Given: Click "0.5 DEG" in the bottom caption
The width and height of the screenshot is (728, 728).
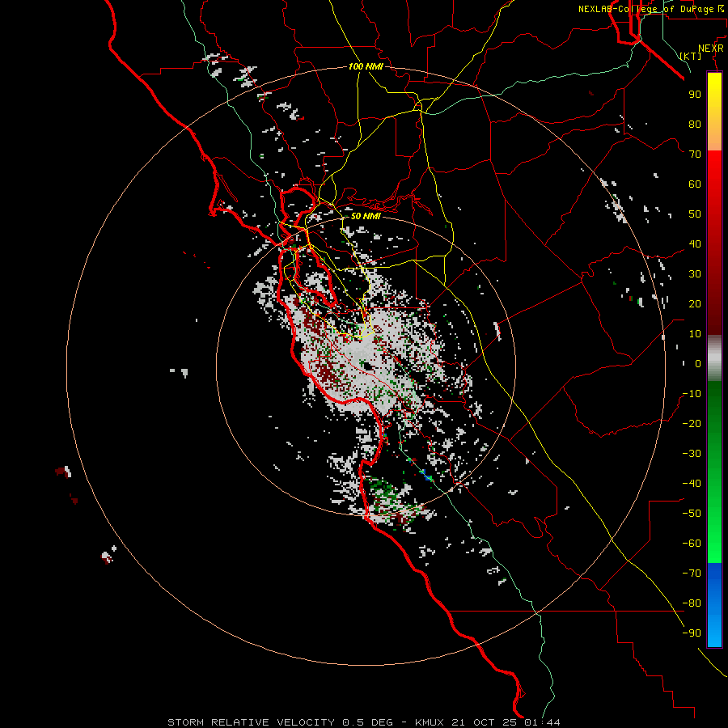Looking at the screenshot, I should coord(368,722).
